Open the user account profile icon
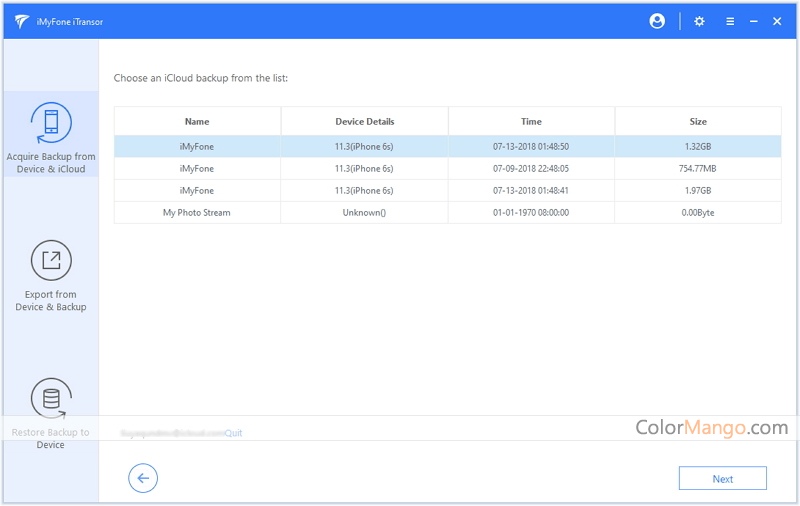This screenshot has height=506, width=800. 657,21
